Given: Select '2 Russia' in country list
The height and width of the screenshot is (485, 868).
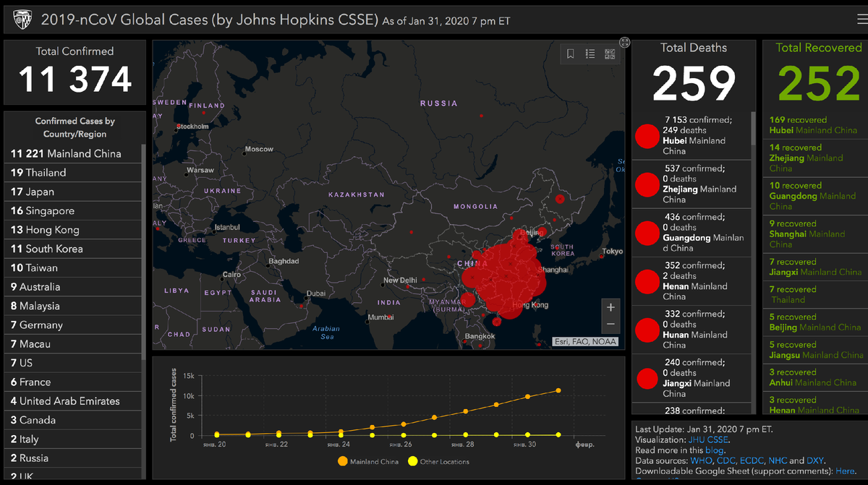Looking at the screenshot, I should (x=72, y=458).
